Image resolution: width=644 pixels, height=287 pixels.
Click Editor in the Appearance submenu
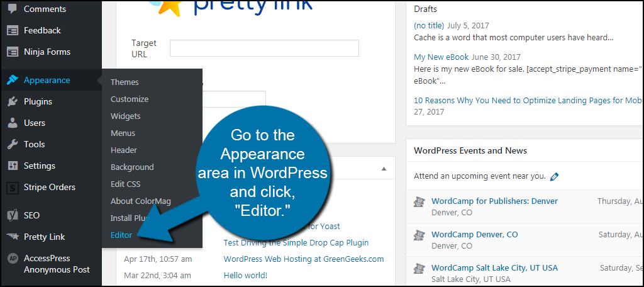(x=121, y=235)
